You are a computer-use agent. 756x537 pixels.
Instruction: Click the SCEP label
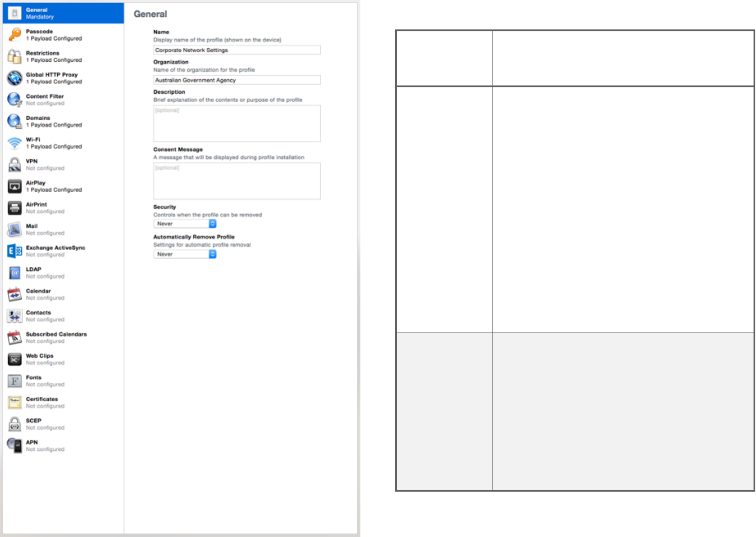(x=34, y=421)
